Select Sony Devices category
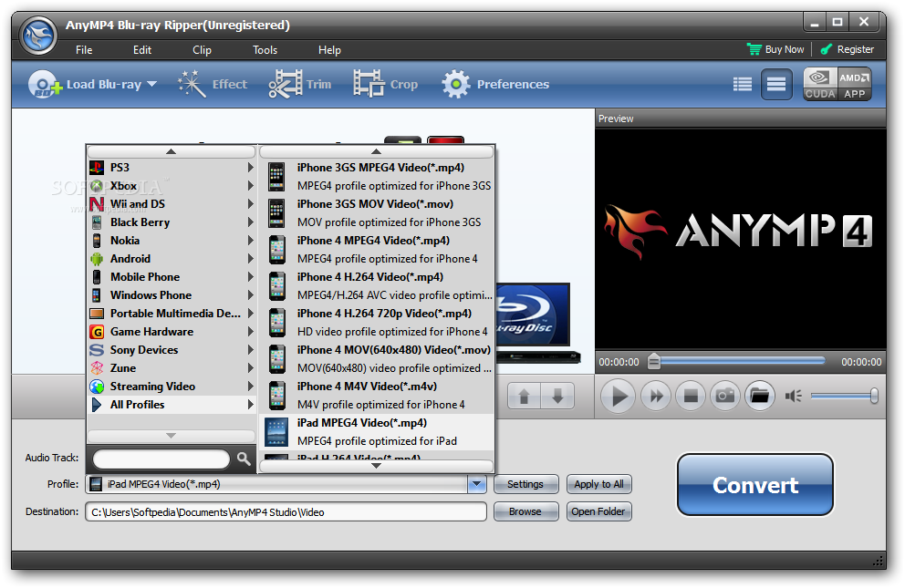Screen dimensions: 905x588 (x=171, y=350)
